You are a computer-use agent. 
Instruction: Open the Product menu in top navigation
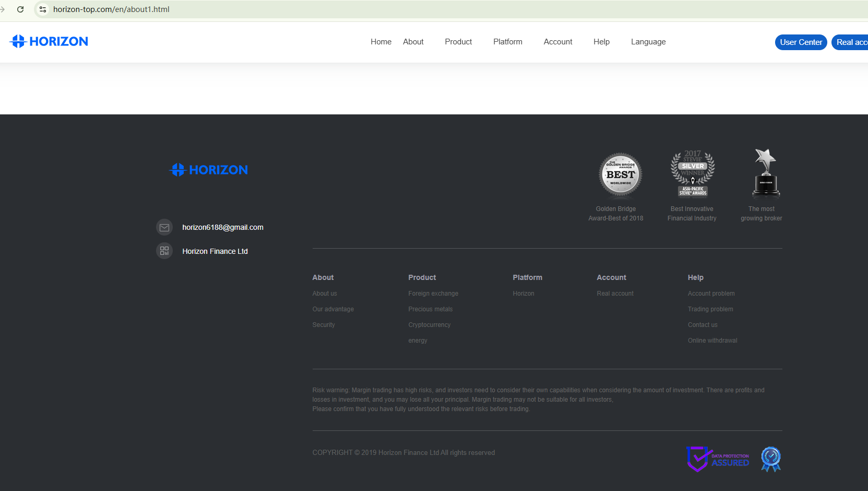[x=458, y=42]
